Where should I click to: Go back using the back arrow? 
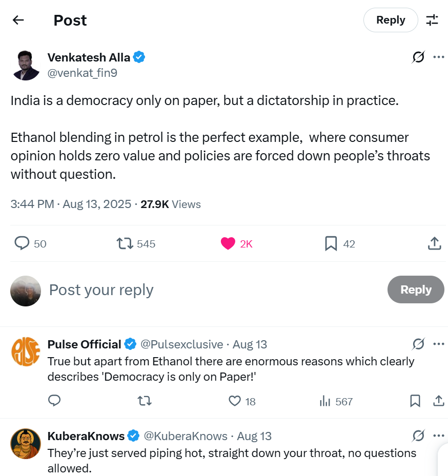[x=18, y=20]
